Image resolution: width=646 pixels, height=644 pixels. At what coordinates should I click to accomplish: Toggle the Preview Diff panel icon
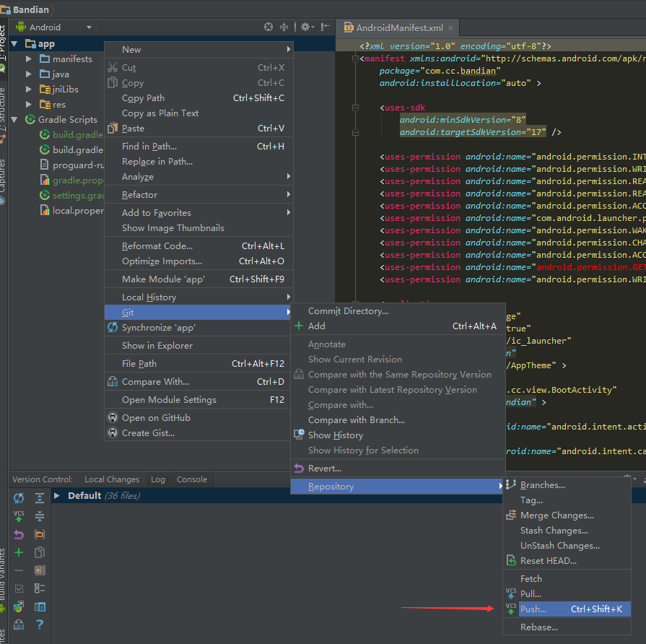coord(40,606)
